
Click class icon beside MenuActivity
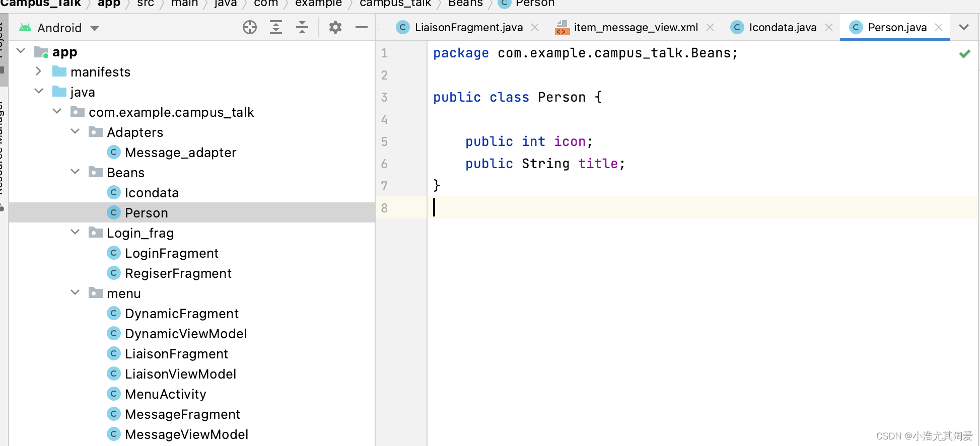(114, 394)
